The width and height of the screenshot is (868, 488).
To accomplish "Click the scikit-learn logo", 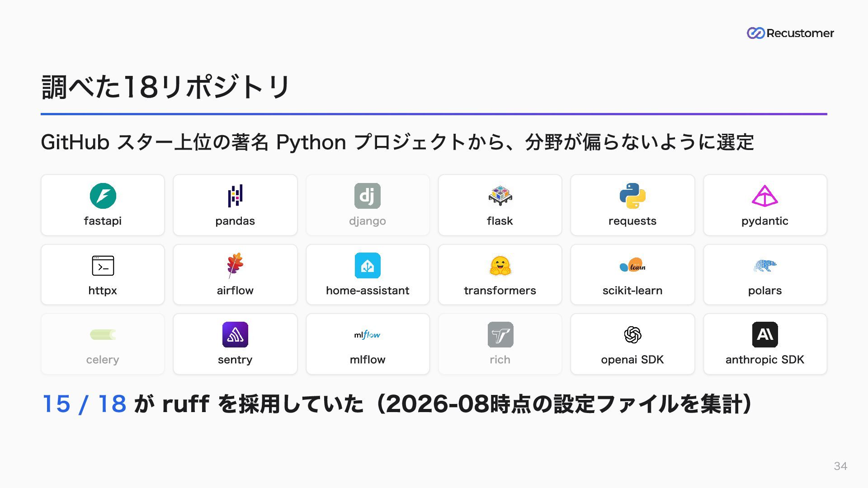I will [x=632, y=265].
